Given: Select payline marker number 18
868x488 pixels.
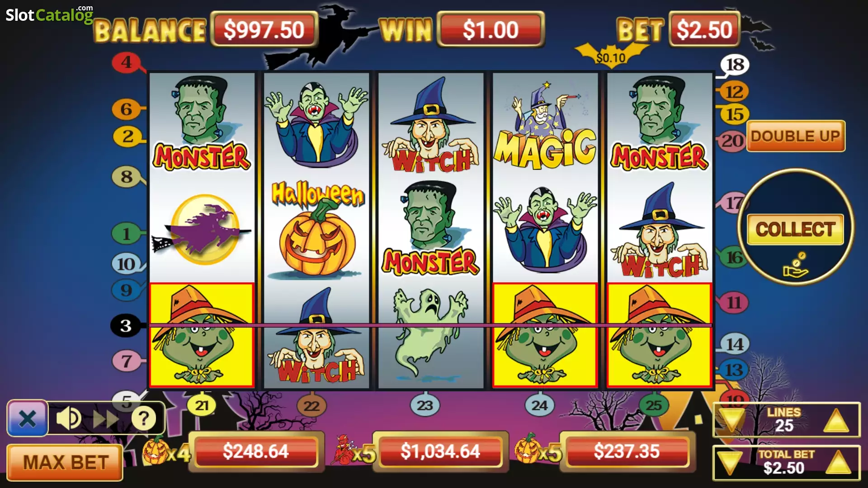Looking at the screenshot, I should (735, 65).
